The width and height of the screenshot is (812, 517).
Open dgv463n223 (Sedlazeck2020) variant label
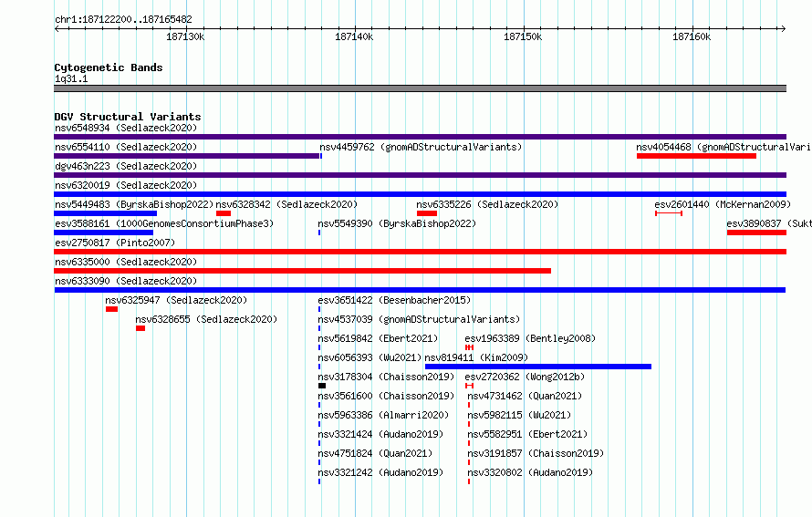pos(126,166)
